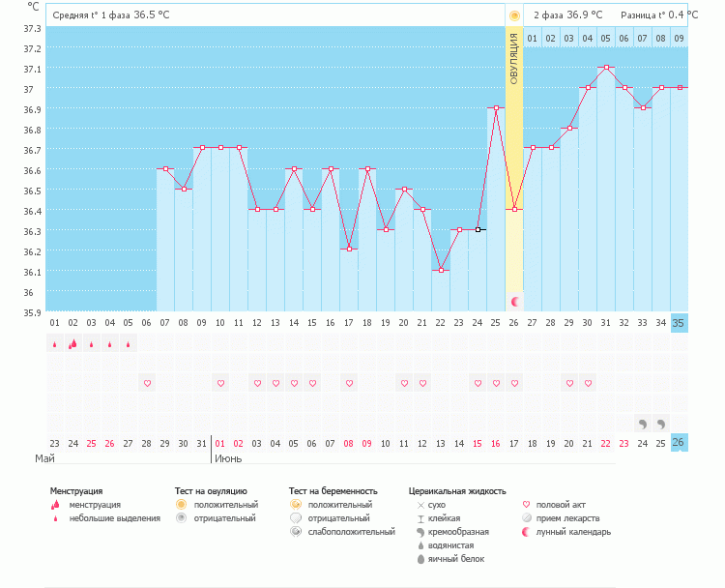
Task: Select the 37.1 temperature point on day 31
Action: (x=605, y=68)
